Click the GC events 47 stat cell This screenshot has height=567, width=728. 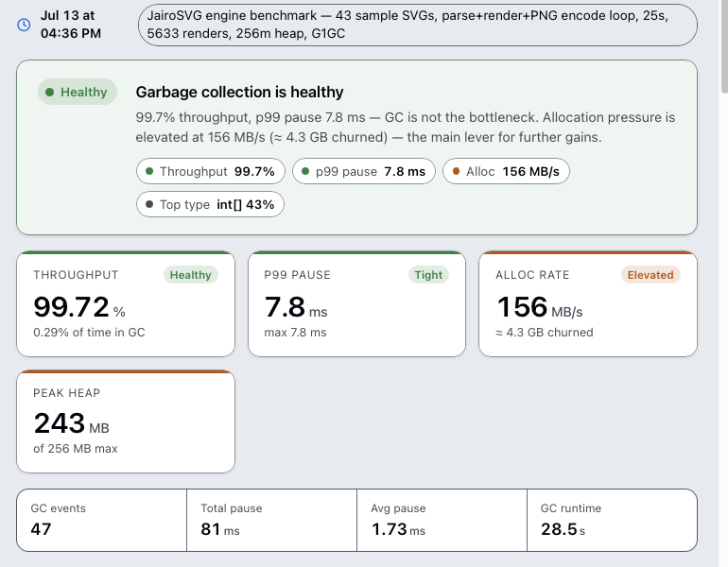[x=102, y=520]
